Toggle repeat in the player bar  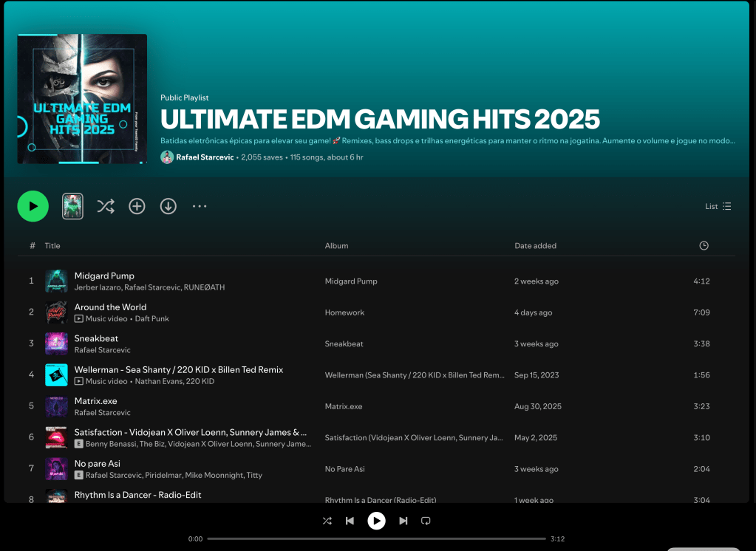(x=426, y=521)
